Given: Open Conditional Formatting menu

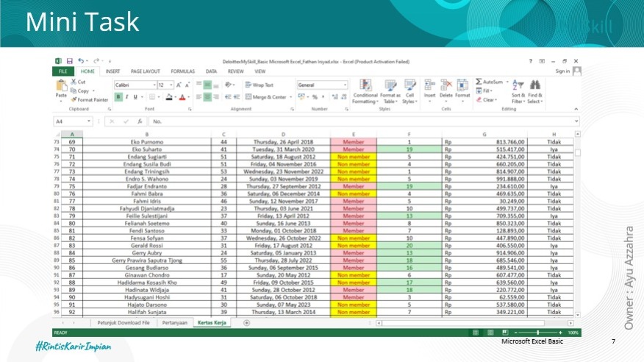Looking at the screenshot, I should click(x=365, y=92).
